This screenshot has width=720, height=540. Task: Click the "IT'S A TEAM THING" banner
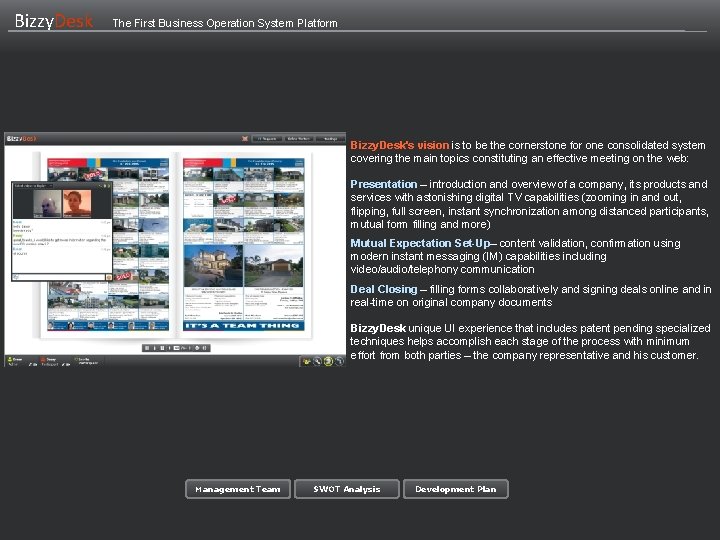pyautogui.click(x=243, y=326)
